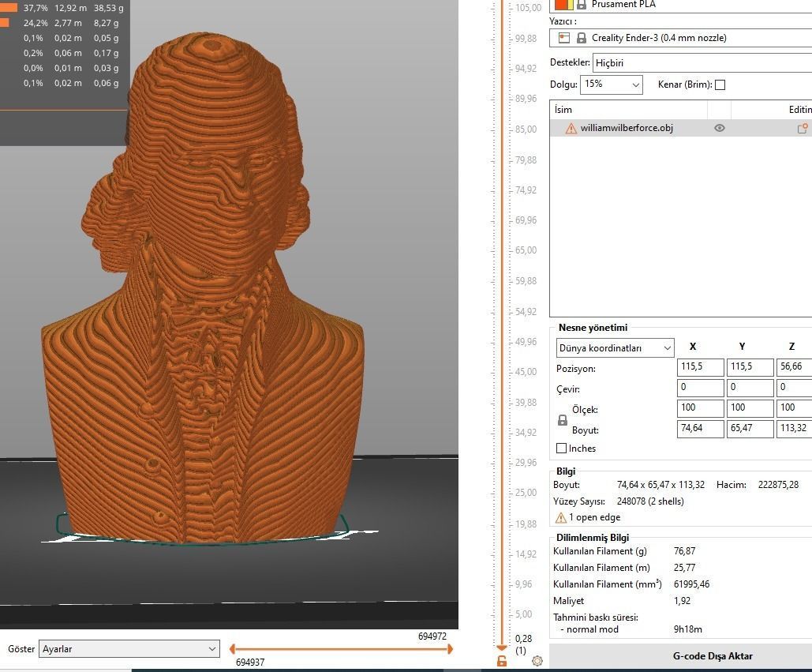
Task: Click the Hacim volume value 222875,28
Action: point(778,485)
